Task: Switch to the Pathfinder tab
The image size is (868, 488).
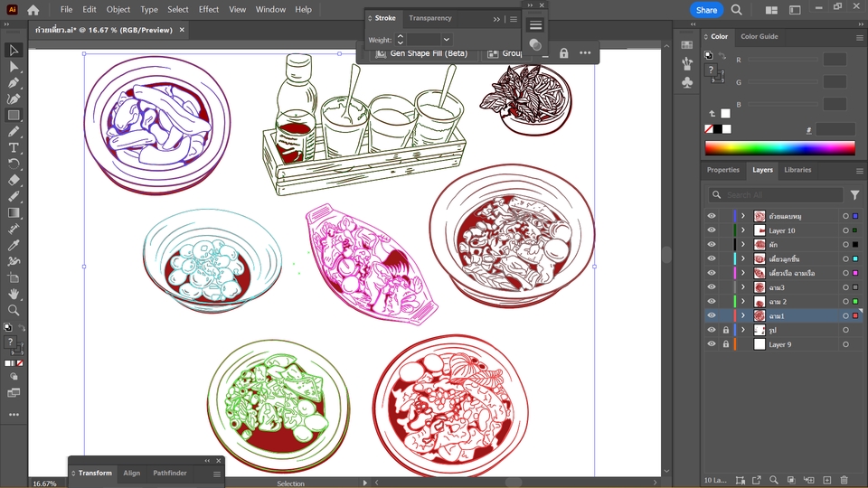Action: pyautogui.click(x=170, y=473)
